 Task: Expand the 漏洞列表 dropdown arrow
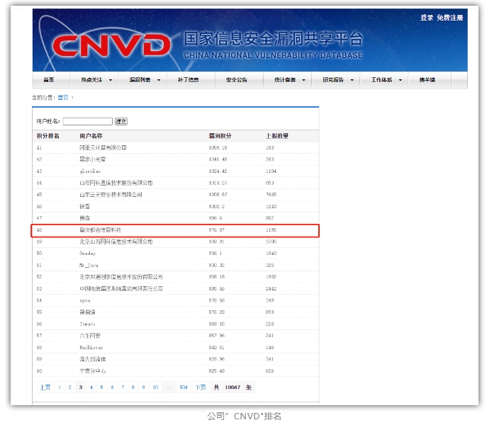[159, 80]
